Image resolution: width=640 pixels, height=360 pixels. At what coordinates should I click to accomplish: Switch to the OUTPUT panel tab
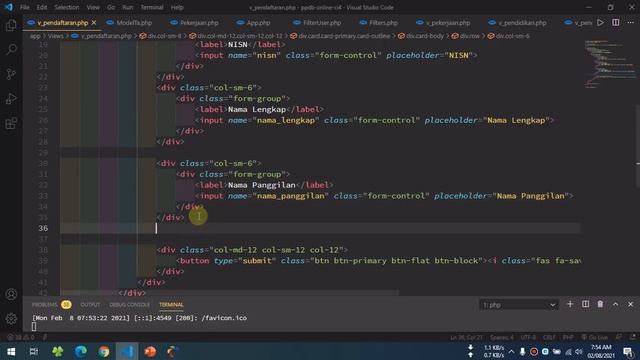(x=90, y=304)
